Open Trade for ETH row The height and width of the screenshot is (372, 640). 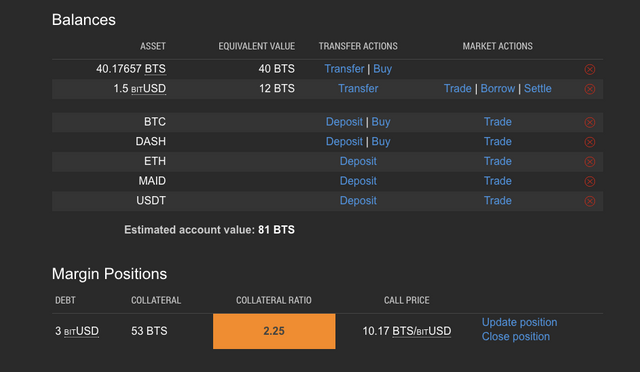[x=498, y=161]
